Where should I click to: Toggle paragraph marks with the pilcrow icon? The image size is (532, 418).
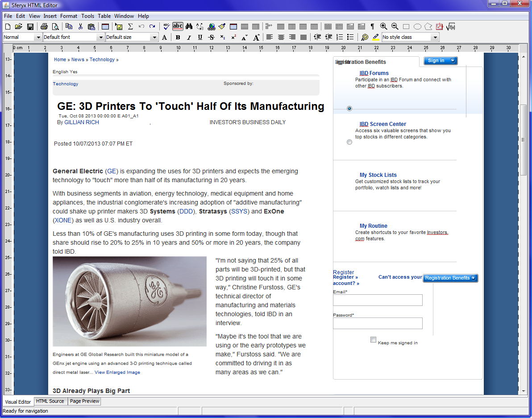373,26
